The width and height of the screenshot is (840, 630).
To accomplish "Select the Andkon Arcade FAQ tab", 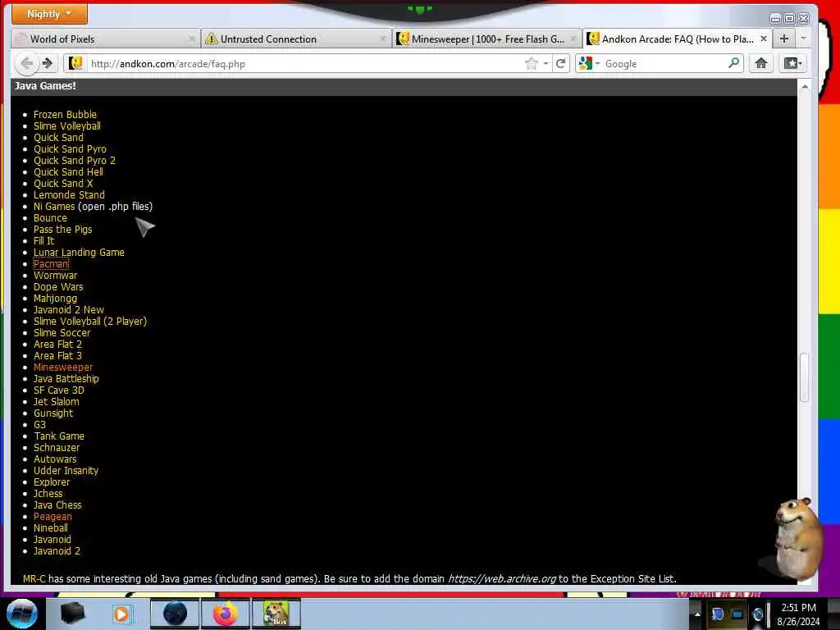I will click(x=678, y=39).
